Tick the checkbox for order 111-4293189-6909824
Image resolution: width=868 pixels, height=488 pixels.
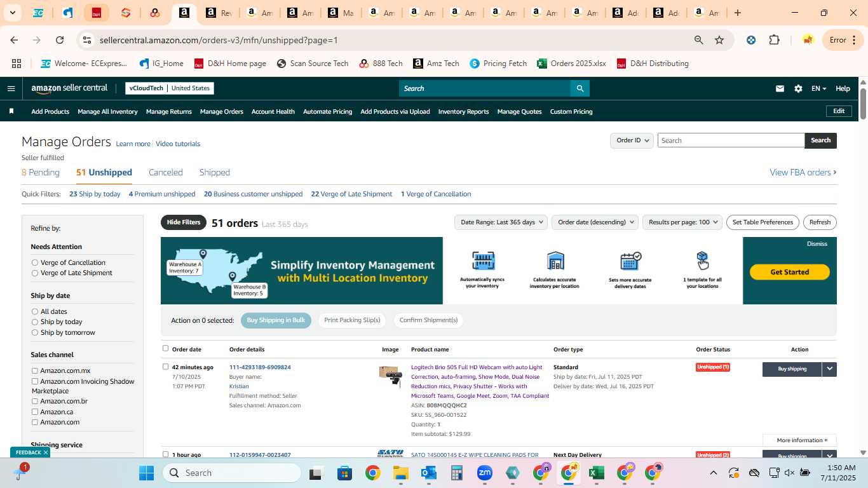point(166,367)
